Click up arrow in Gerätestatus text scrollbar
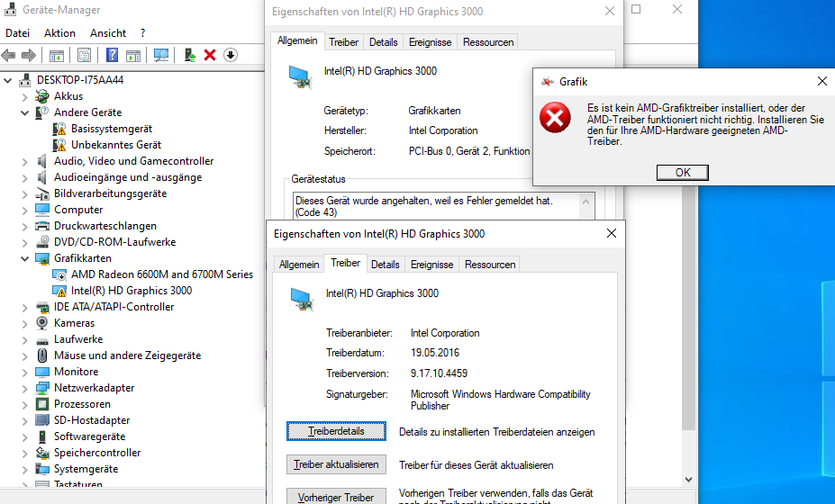This screenshot has height=504, width=835. pos(585,202)
